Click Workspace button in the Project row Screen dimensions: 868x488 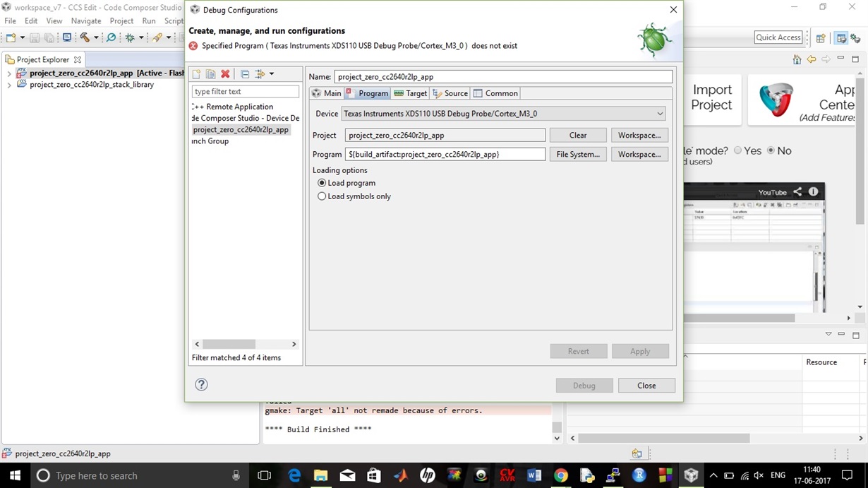tap(639, 135)
